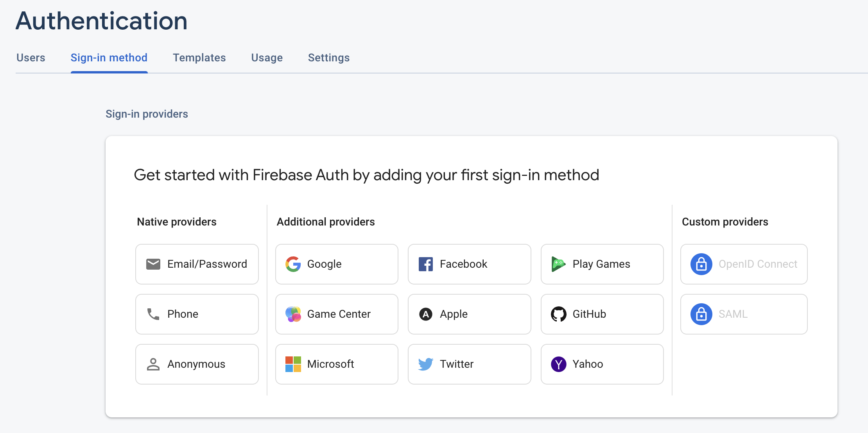Screen dimensions: 868x433
Task: Click the Sign-in providers section header
Action: coord(147,114)
